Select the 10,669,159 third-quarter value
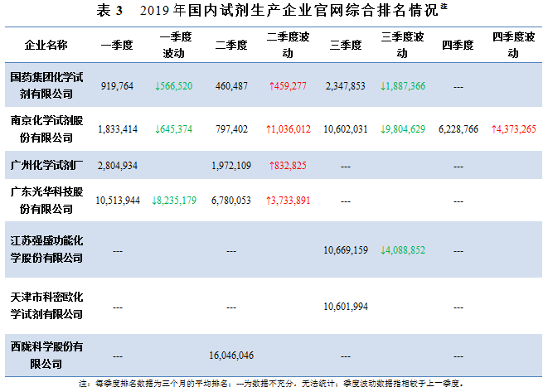The height and width of the screenshot is (392, 548). coord(347,249)
